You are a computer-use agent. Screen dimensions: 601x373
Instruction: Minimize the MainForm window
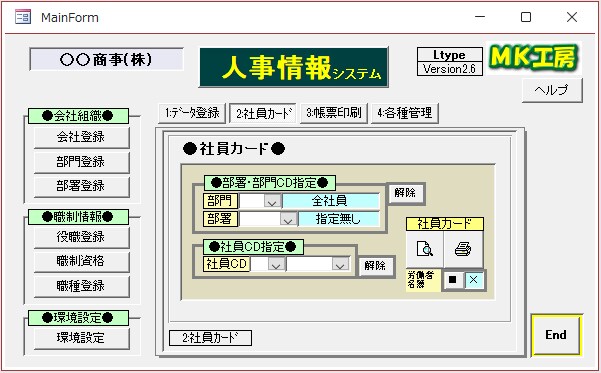point(480,17)
